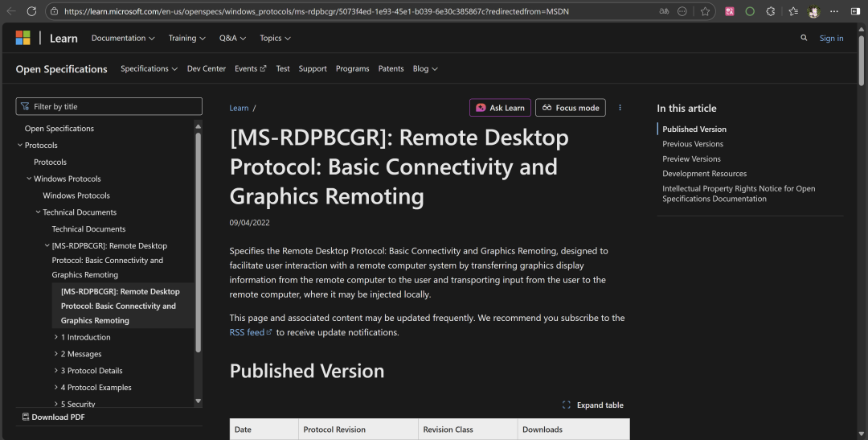Click the sidebar scroll down arrow

point(199,401)
